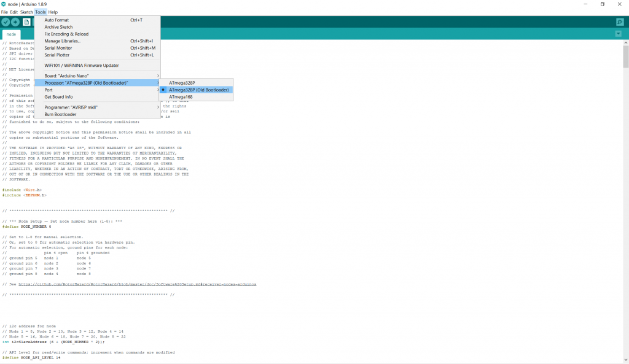Select ATmega328P processor option
The width and height of the screenshot is (629, 364).
196,83
